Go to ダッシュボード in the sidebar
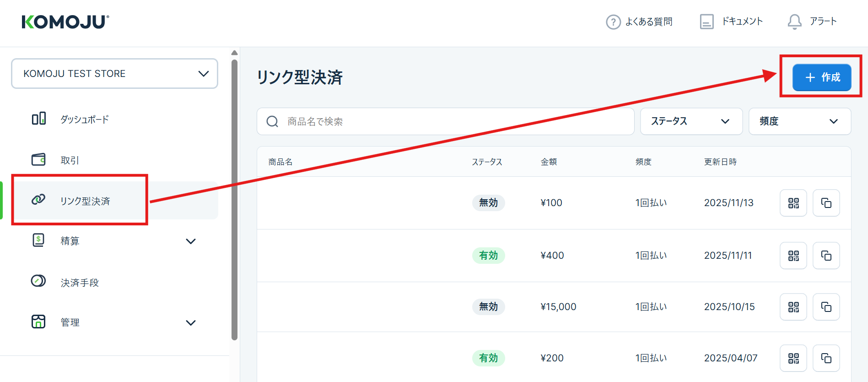Viewport: 868px width, 382px height. [85, 120]
